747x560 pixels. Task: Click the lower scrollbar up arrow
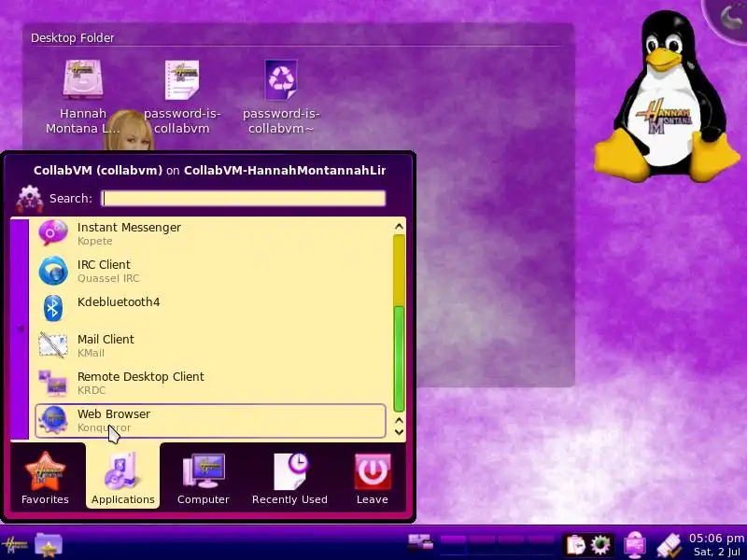pyautogui.click(x=400, y=421)
